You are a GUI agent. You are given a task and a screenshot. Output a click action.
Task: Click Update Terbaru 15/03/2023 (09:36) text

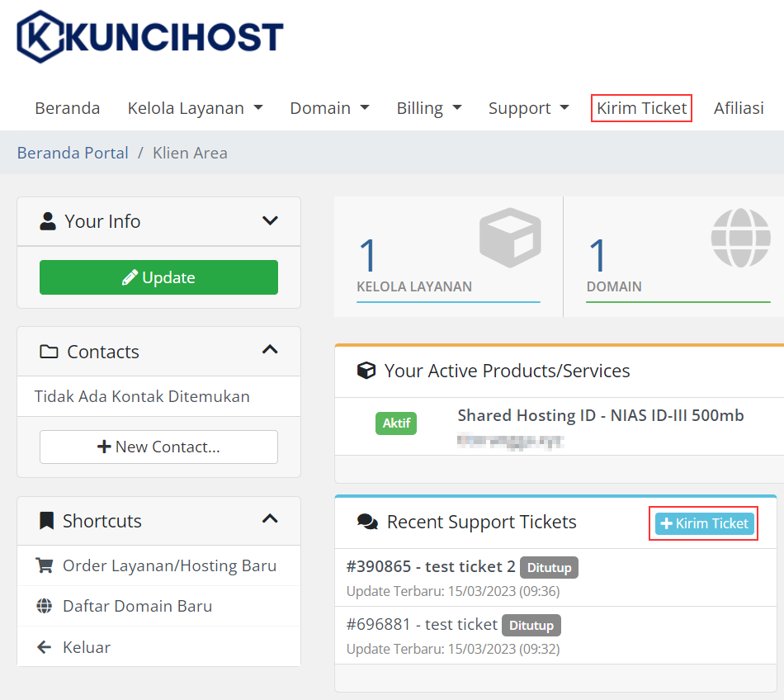pyautogui.click(x=453, y=591)
